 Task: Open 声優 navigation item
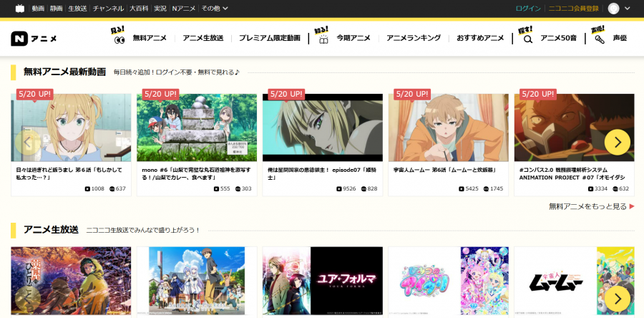click(x=620, y=38)
